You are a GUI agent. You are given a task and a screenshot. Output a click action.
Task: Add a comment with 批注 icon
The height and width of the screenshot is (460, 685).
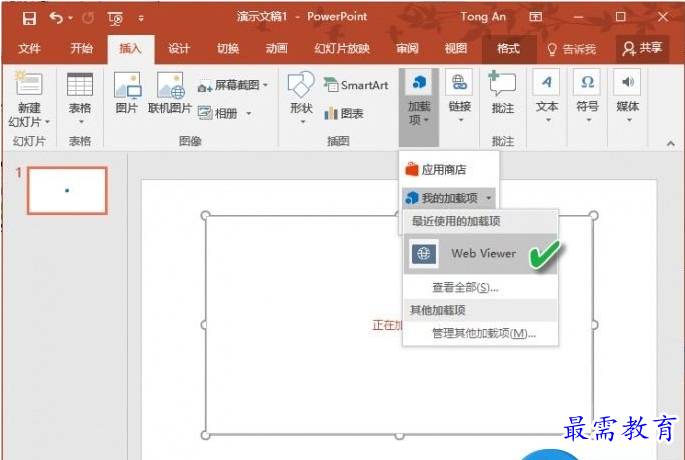[x=502, y=91]
